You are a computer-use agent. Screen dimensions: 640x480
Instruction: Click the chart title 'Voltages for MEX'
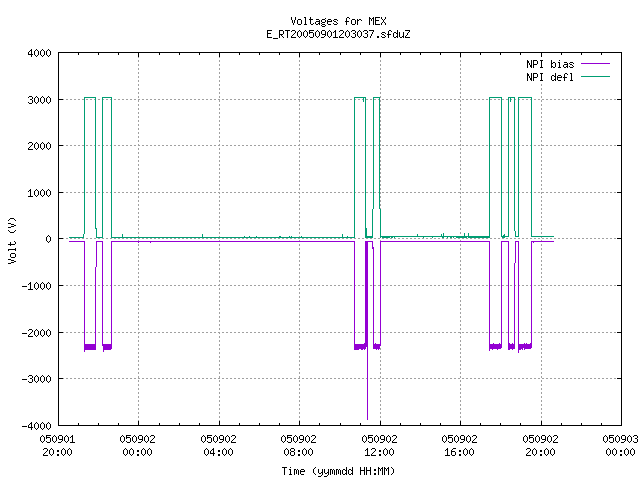coord(338,21)
